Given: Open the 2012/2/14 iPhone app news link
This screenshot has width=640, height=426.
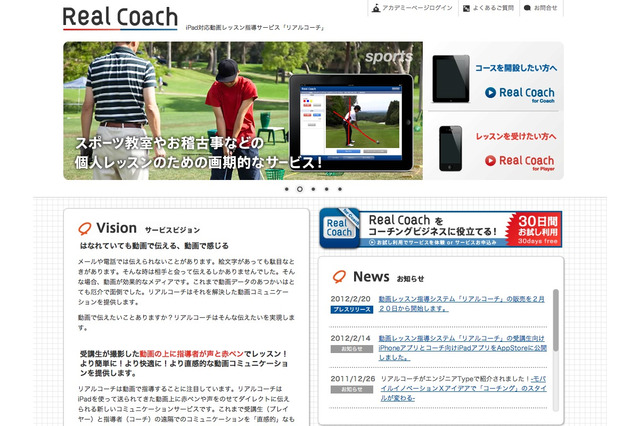Looking at the screenshot, I should [x=462, y=348].
